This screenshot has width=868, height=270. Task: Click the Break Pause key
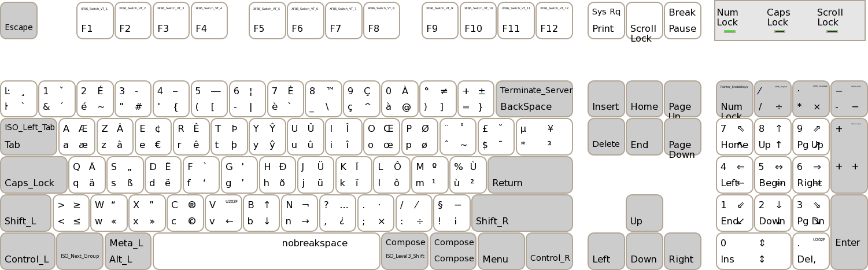pos(682,21)
